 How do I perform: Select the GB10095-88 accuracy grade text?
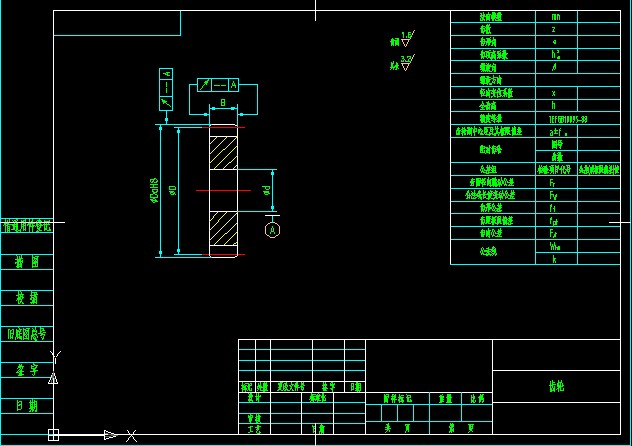(x=568, y=119)
